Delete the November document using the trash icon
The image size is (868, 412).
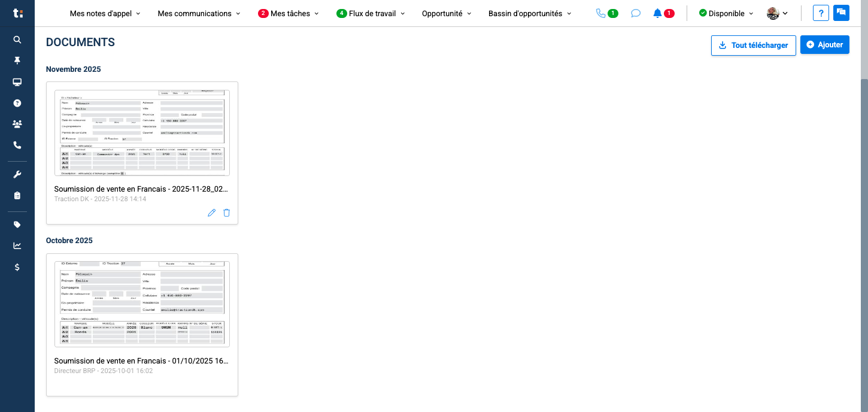click(226, 213)
